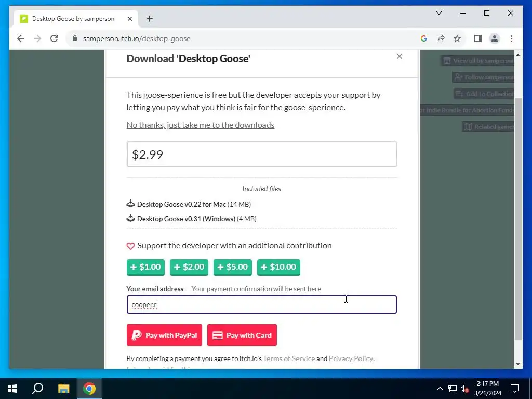Image resolution: width=532 pixels, height=399 pixels.
Task: Click the browser forward arrow
Action: [x=37, y=38]
